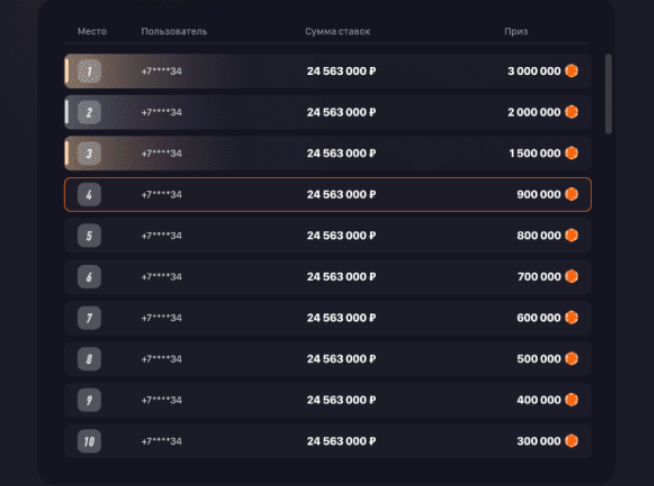Image resolution: width=654 pixels, height=486 pixels.
Task: Click the rank 10 place badge
Action: click(89, 441)
